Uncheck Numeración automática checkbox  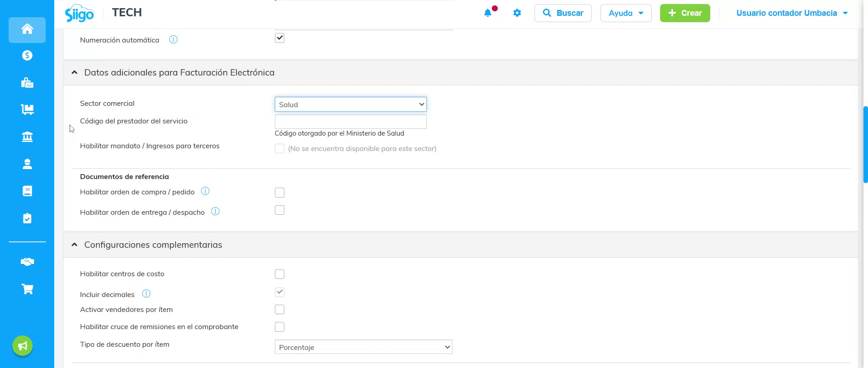(x=279, y=38)
